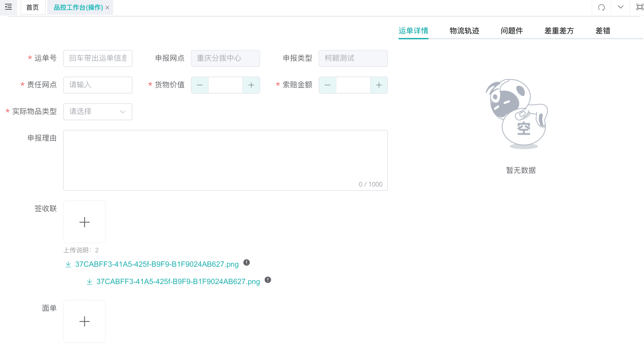This screenshot has width=644, height=345.
Task: Click info icon beside second png file
Action: 268,280
